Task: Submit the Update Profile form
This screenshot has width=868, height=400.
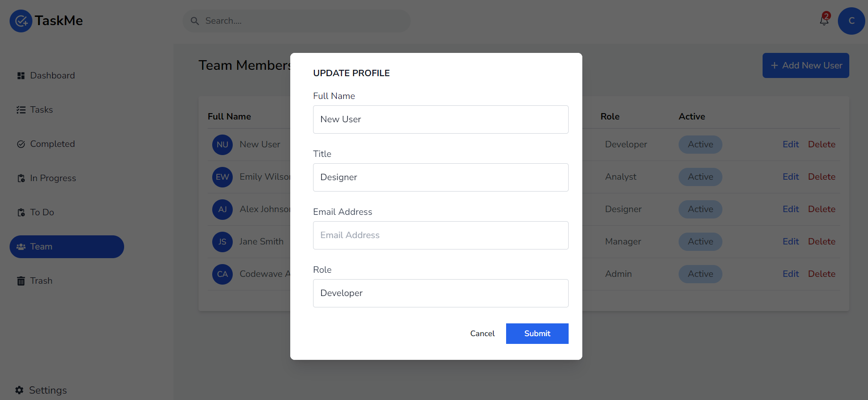Action: (537, 333)
